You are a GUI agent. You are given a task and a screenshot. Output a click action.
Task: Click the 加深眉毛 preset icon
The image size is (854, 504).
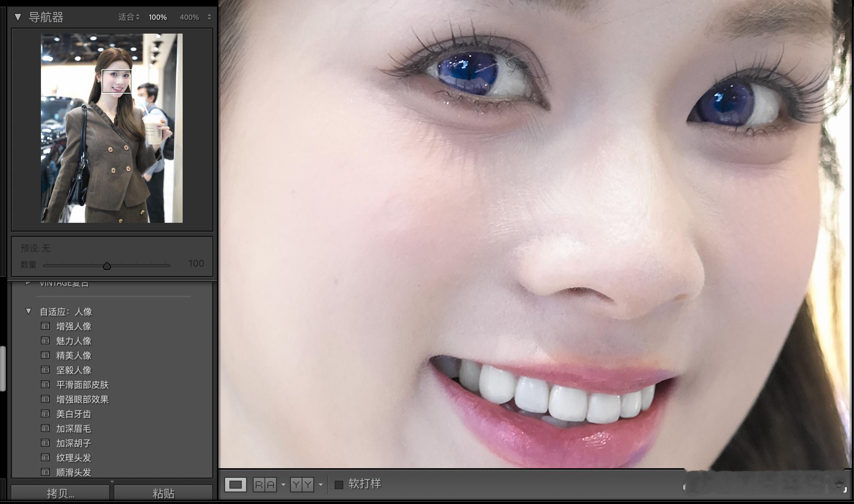tap(45, 428)
